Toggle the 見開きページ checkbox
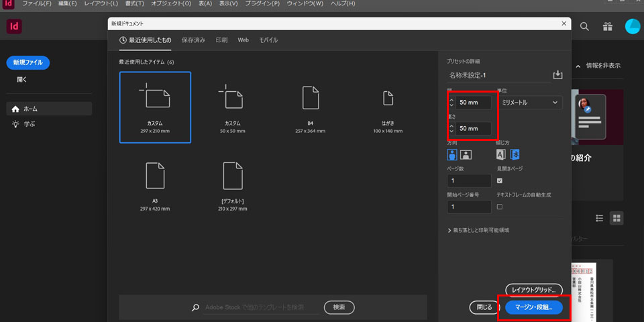This screenshot has width=644, height=322. click(500, 180)
